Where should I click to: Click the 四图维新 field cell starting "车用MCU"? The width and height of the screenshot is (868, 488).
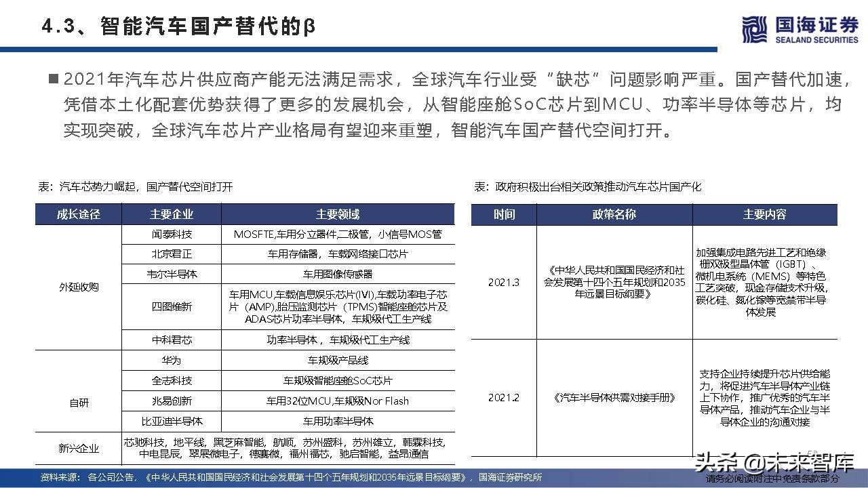click(x=338, y=306)
